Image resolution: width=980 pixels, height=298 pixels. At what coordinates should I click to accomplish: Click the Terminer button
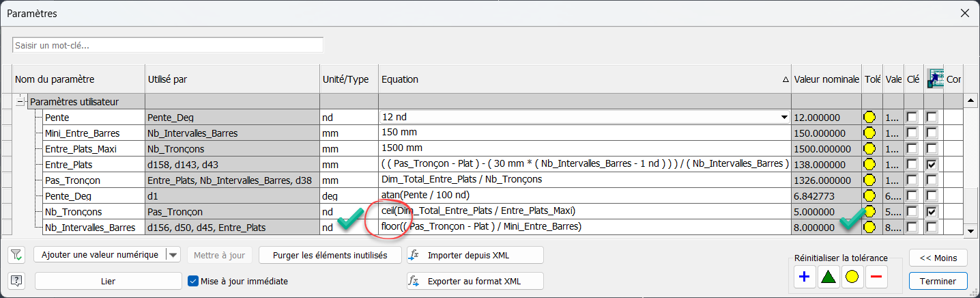coord(938,281)
